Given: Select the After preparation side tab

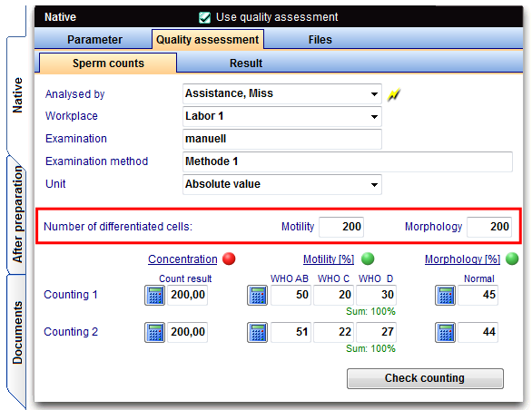Looking at the screenshot, I should pyautogui.click(x=16, y=214).
